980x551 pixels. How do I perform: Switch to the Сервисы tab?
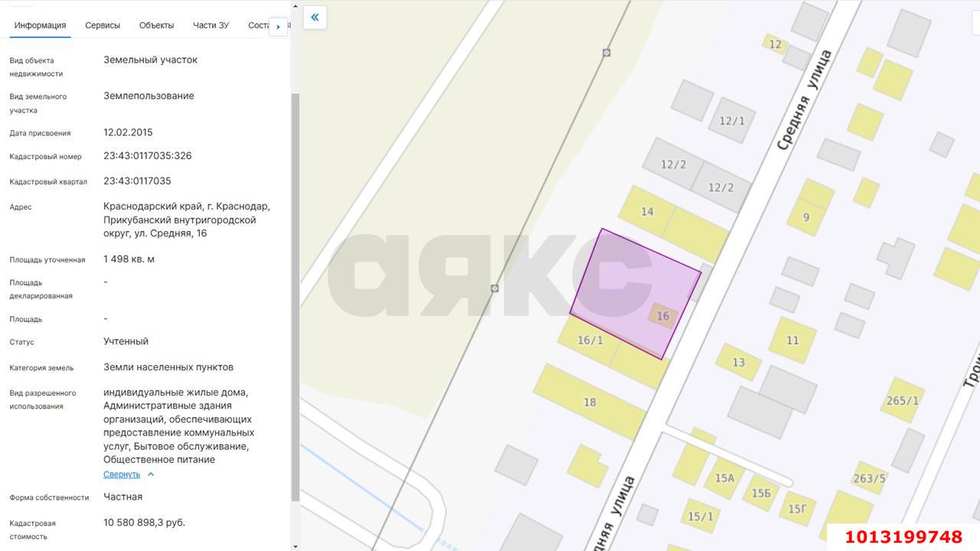103,25
